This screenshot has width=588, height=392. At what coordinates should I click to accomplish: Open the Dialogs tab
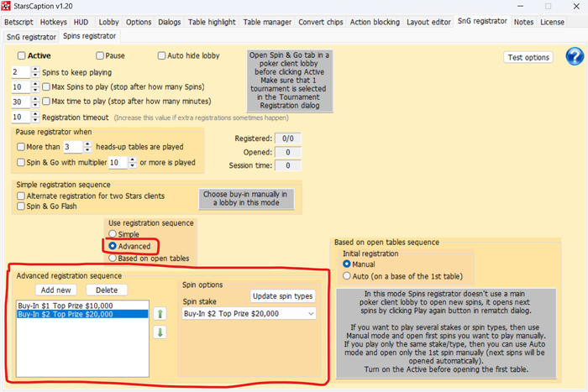point(170,22)
